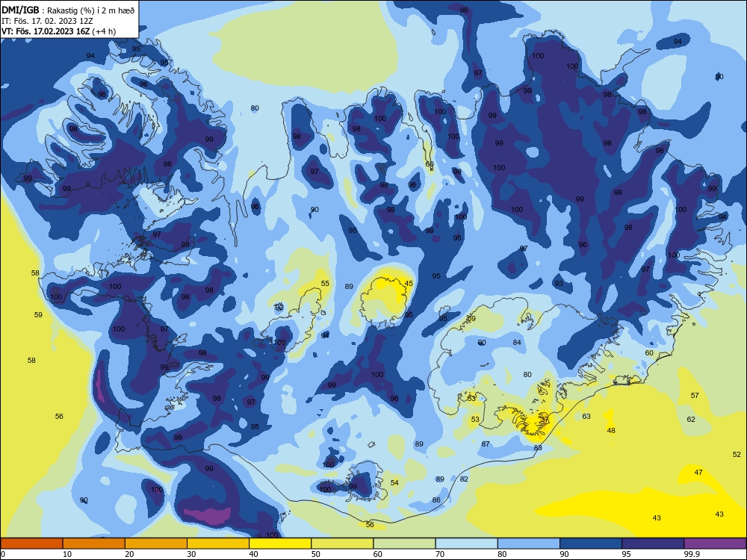The image size is (747, 560).
Task: Click legend tick label '30'
Action: click(x=191, y=554)
